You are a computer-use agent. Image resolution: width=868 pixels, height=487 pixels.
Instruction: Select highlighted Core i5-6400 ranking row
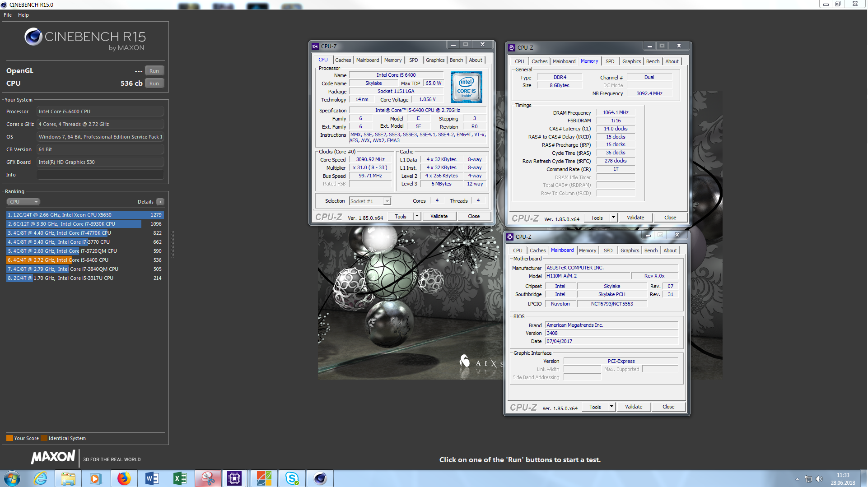[85, 260]
